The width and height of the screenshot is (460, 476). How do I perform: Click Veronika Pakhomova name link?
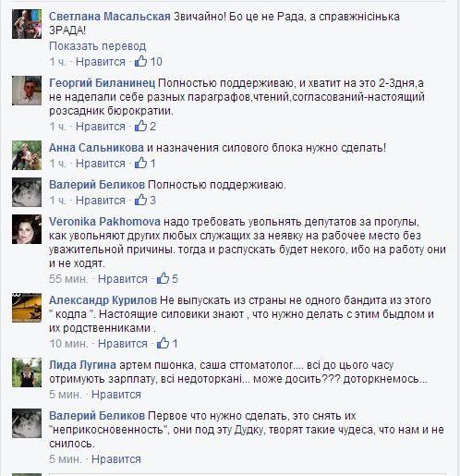coord(104,222)
